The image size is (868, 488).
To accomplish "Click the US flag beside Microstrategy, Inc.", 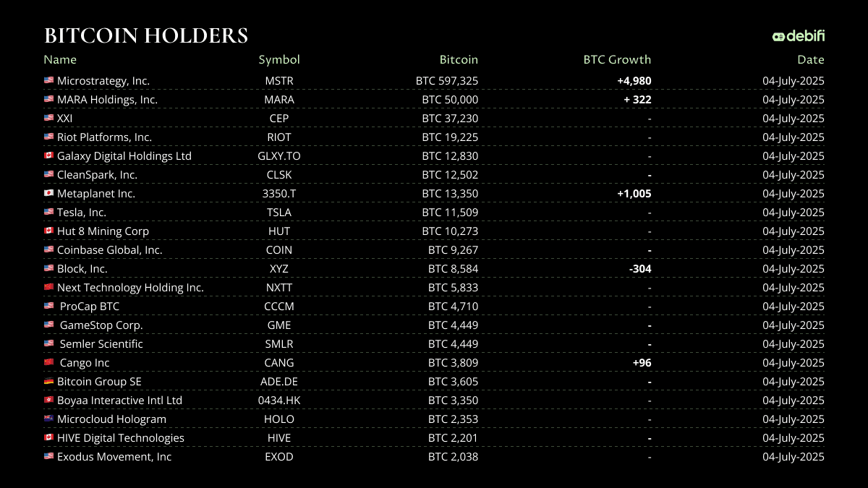I will 48,81.
